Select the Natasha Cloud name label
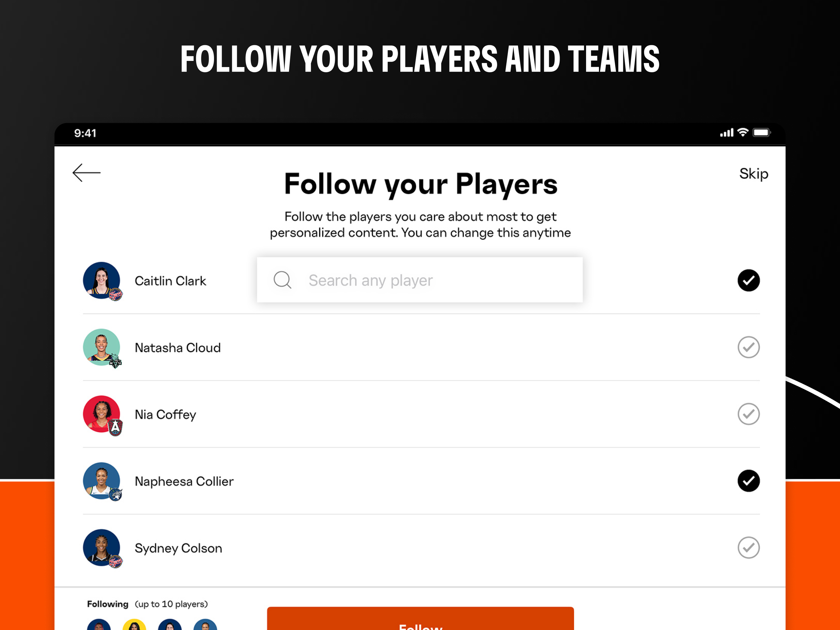Screen dimensions: 840x630 point(178,348)
